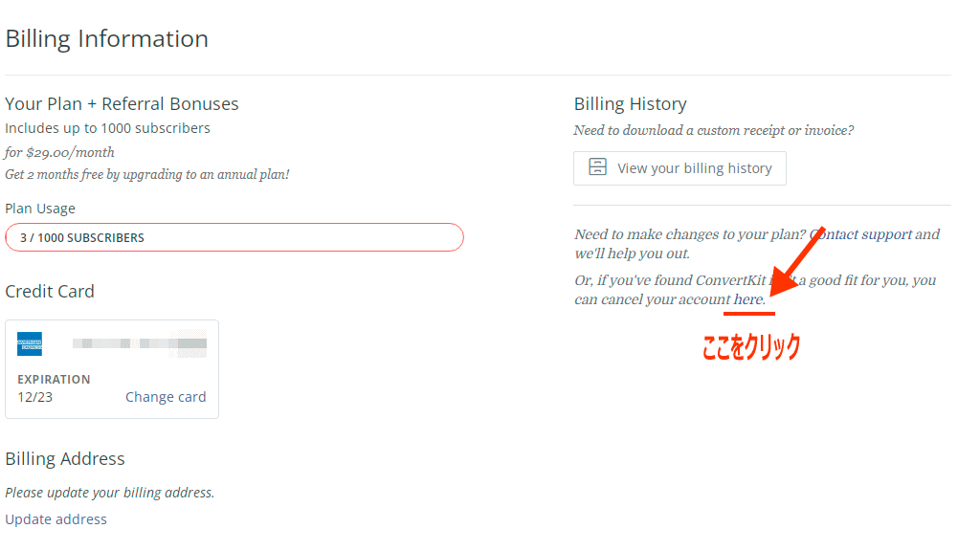The image size is (980, 551).
Task: Click the blurred credit card number
Action: point(140,343)
